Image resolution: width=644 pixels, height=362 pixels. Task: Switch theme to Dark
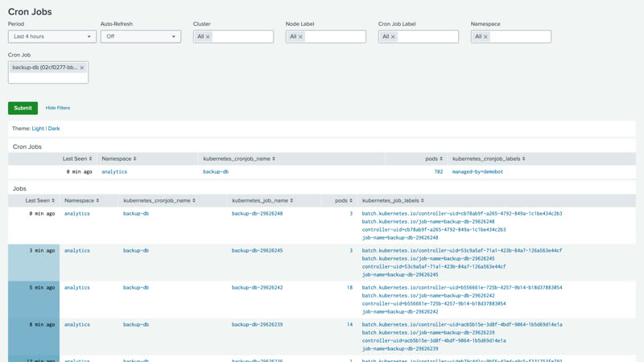tap(54, 129)
